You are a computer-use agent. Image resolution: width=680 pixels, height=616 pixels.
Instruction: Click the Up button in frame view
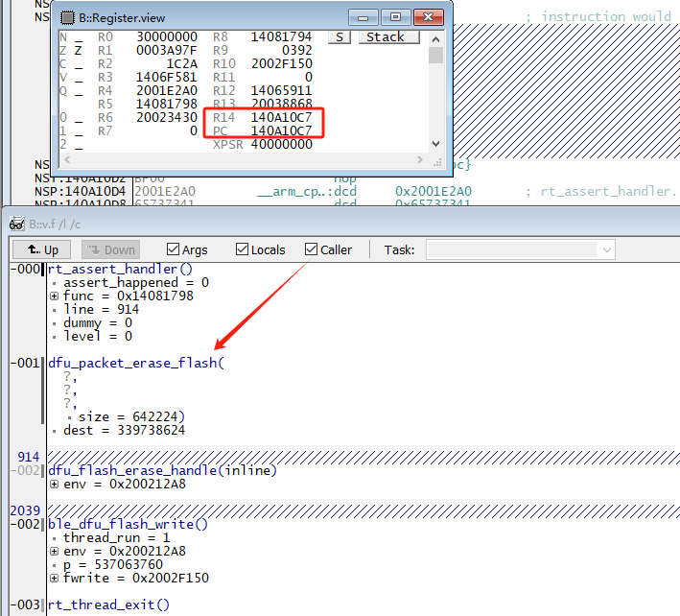click(x=42, y=249)
